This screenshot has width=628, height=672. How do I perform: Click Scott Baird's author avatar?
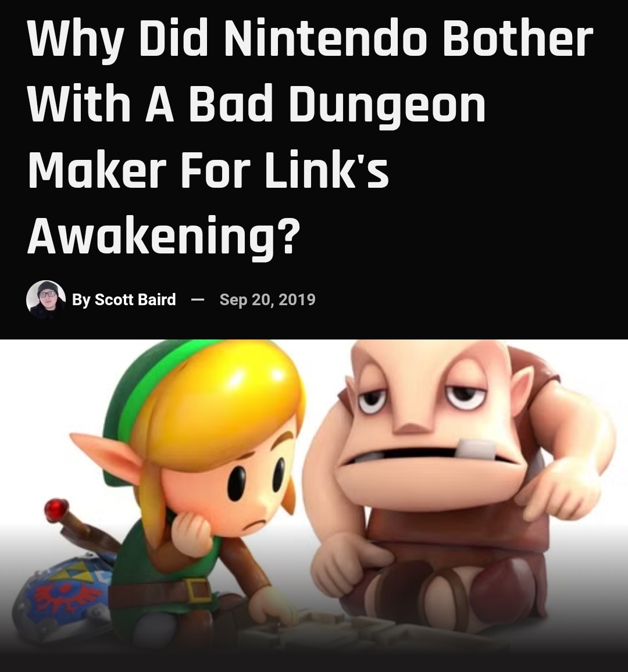point(46,299)
